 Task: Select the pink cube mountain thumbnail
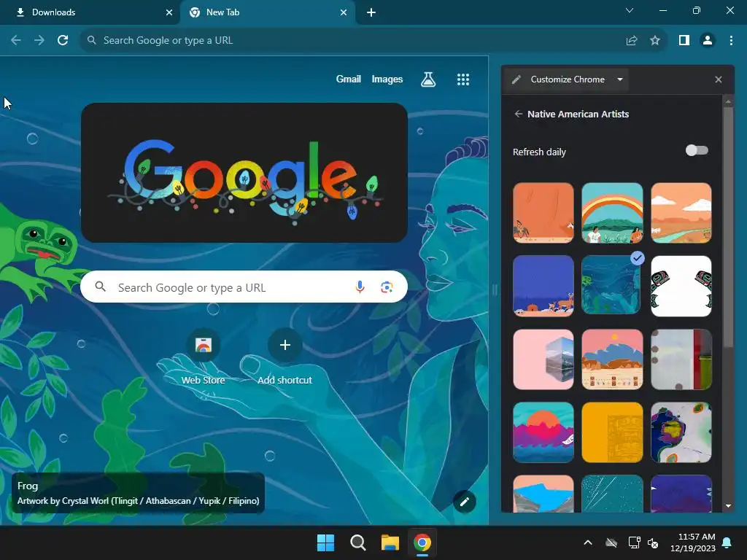pyautogui.click(x=543, y=359)
